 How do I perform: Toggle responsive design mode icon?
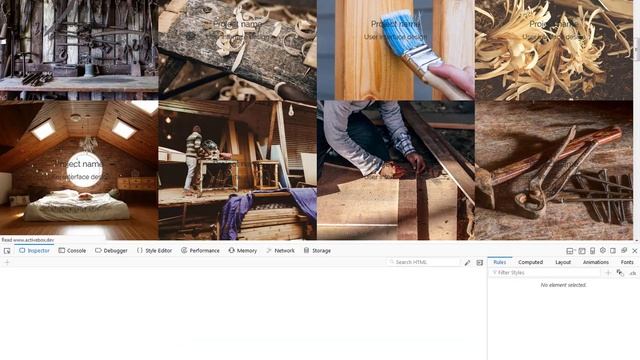coord(592,251)
